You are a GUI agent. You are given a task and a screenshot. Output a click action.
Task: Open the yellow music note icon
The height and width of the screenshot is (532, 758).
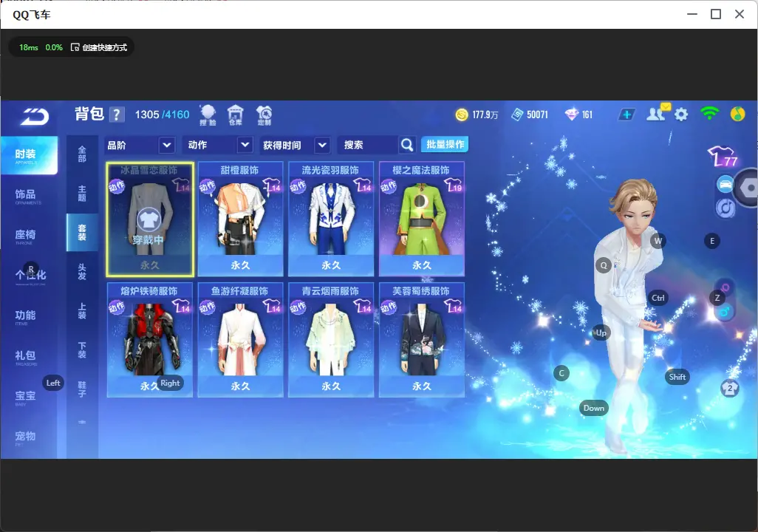coord(737,114)
